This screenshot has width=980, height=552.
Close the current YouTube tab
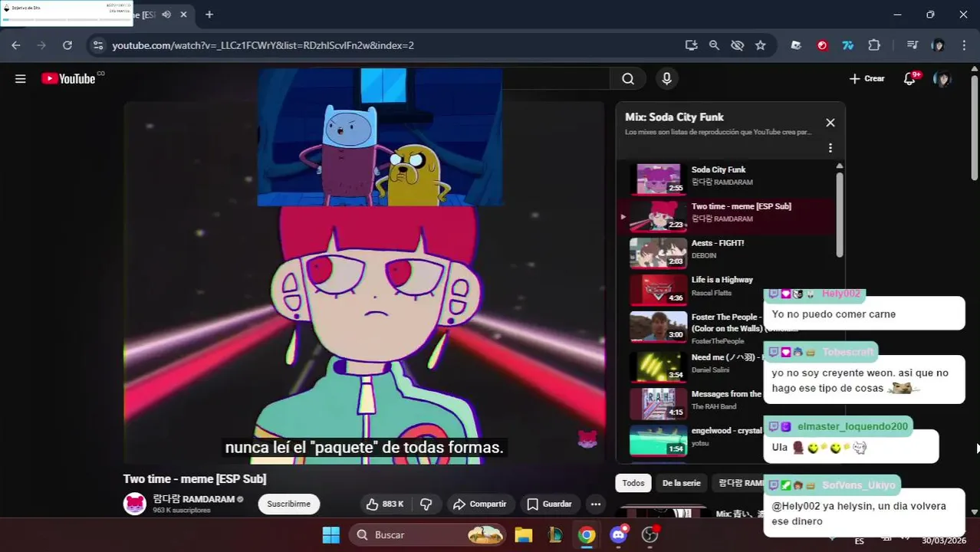click(x=183, y=15)
